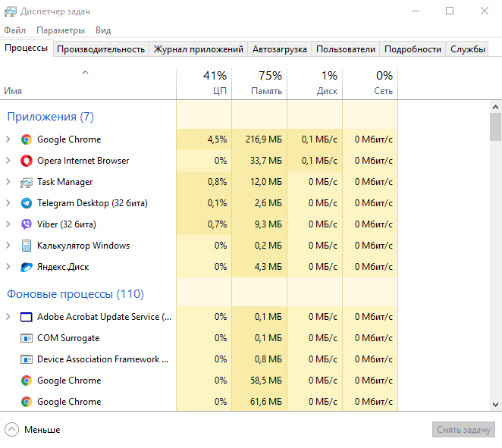502x448 pixels.
Task: Click the 4,3 МБ memory value
Action: pyautogui.click(x=268, y=267)
